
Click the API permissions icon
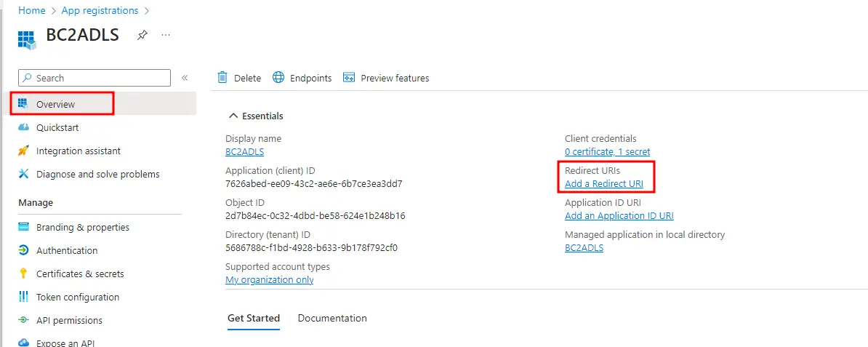pos(23,320)
